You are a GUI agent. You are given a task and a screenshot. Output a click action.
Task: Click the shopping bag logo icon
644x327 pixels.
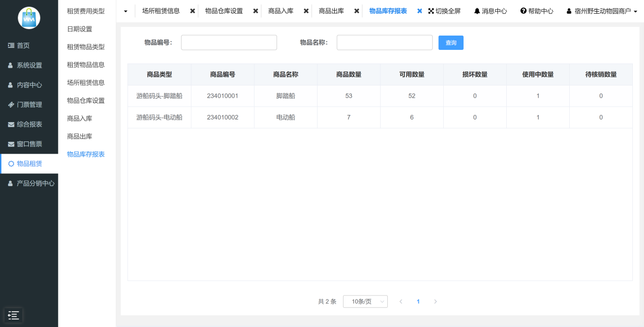29,18
